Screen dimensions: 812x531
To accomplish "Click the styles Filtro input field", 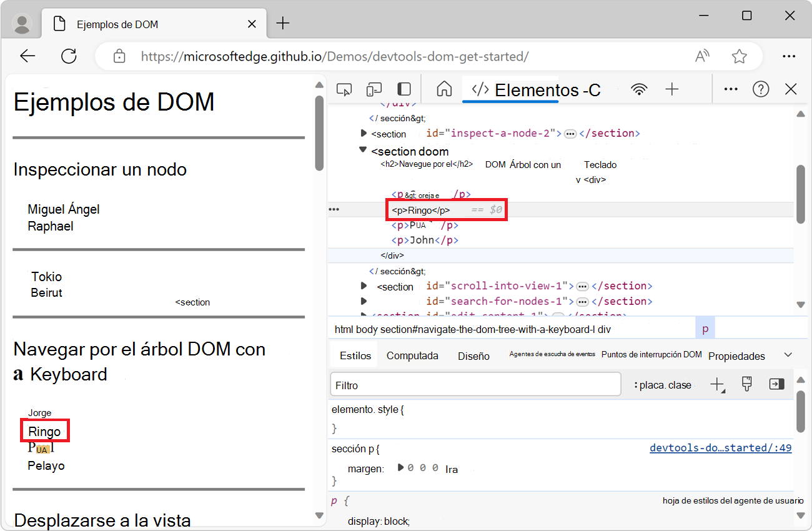I will (x=475, y=384).
